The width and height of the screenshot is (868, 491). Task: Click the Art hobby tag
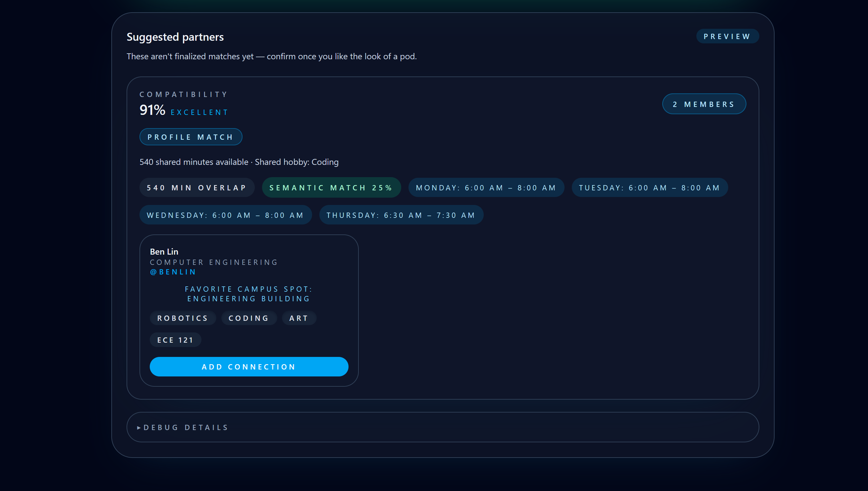pos(298,318)
